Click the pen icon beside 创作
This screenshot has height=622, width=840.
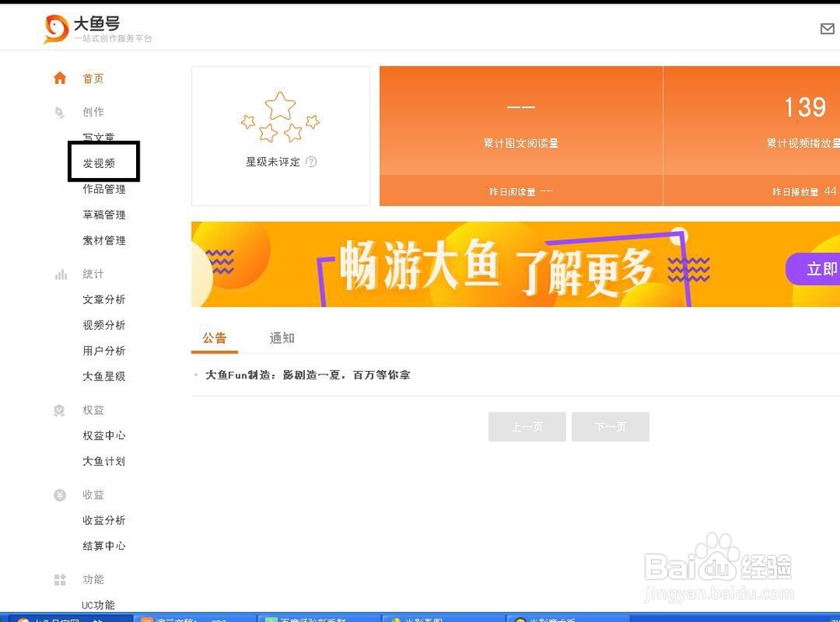click(60, 112)
